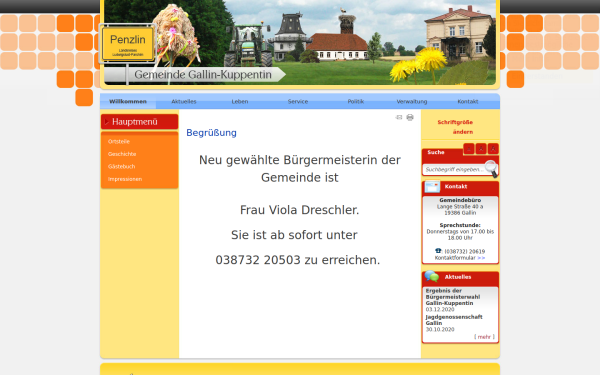Click the medium font size A button
The image size is (600, 375).
click(x=481, y=148)
